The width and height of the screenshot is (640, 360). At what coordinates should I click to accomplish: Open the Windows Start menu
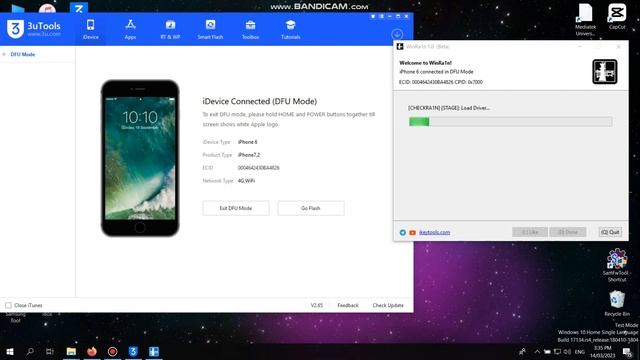[10, 351]
